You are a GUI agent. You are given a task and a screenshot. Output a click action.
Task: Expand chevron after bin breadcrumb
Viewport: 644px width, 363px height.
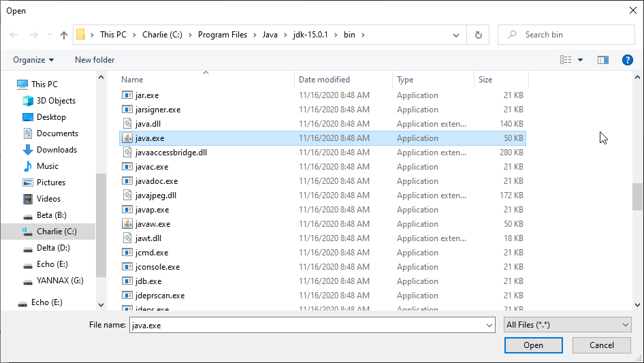[x=363, y=35]
